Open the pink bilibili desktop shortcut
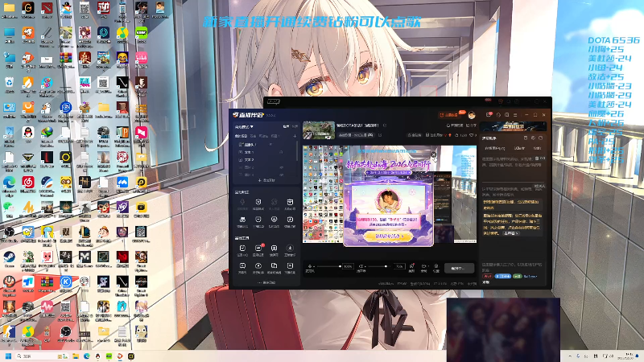 141,57
